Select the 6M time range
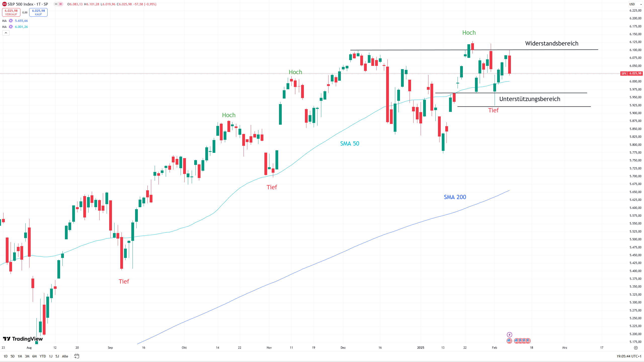The image size is (644, 362). [x=34, y=356]
